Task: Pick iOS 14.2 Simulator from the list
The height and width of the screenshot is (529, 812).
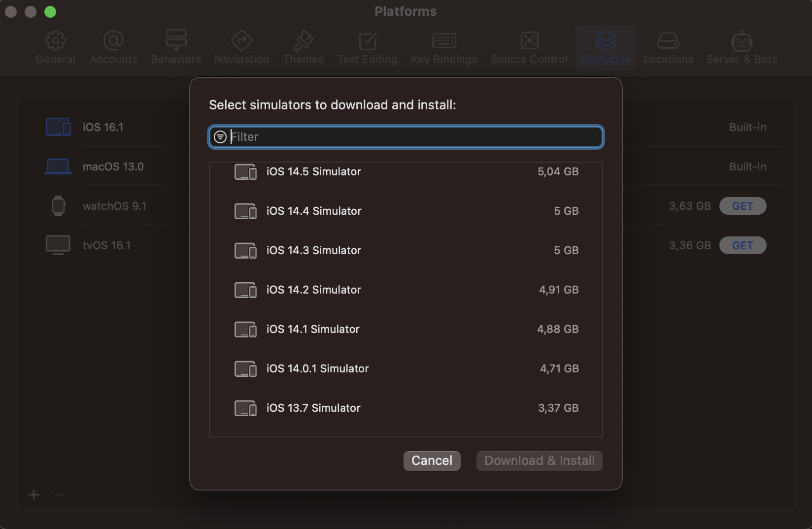Action: click(x=406, y=290)
